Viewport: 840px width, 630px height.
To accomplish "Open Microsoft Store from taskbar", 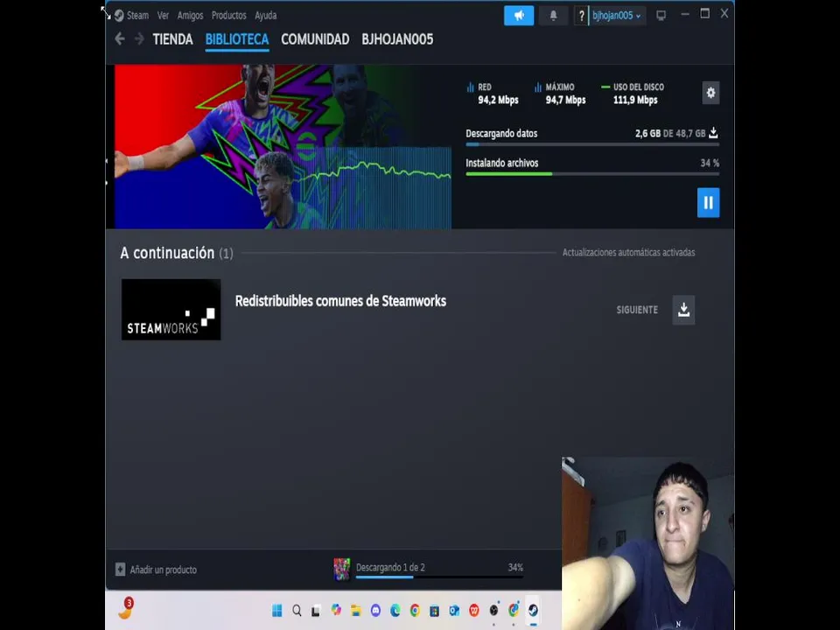I will point(435,610).
